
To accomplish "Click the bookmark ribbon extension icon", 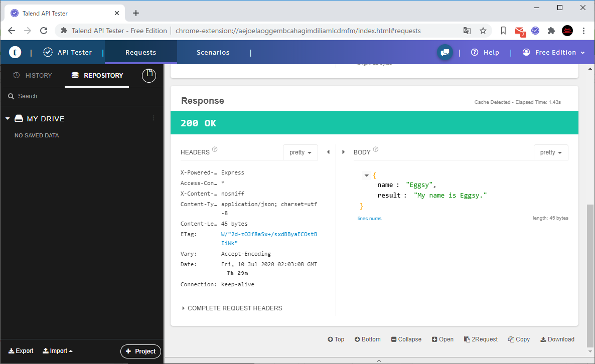I will [x=503, y=31].
